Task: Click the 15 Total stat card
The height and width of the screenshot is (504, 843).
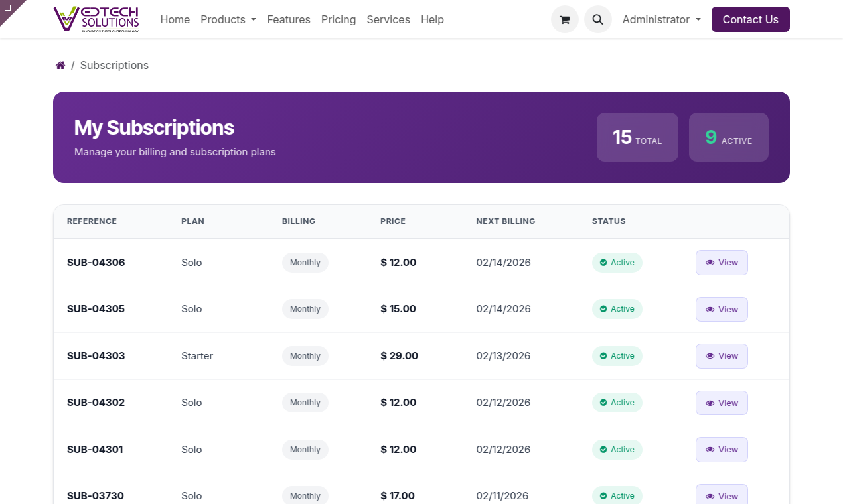Action: click(x=637, y=137)
